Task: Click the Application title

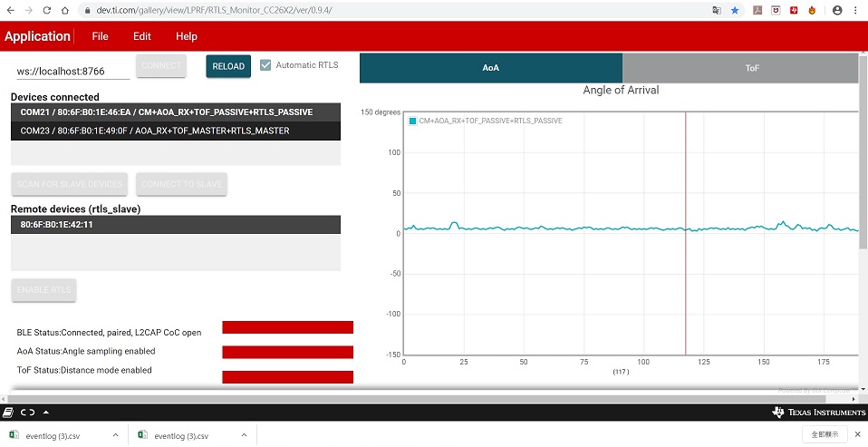Action: tap(38, 36)
